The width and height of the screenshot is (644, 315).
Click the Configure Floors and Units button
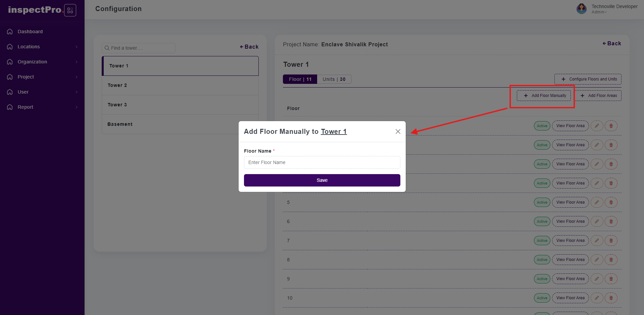[x=588, y=79]
